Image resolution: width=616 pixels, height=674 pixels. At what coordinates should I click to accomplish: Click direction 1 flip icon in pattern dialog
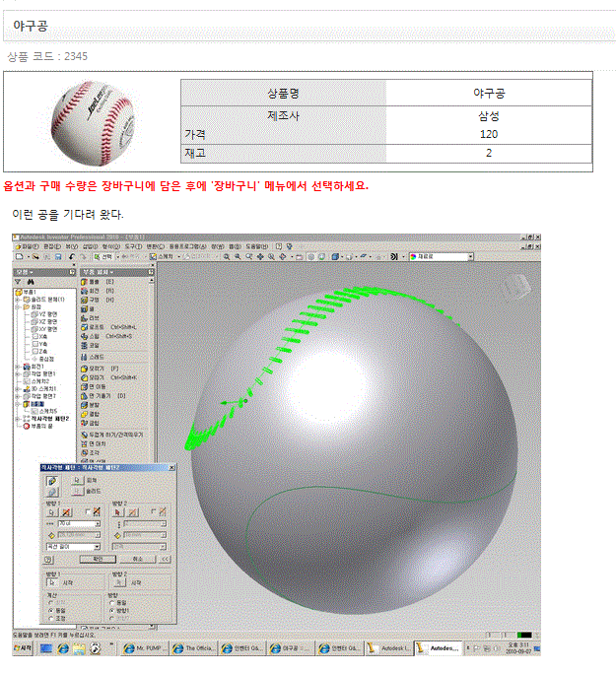pyautogui.click(x=66, y=512)
